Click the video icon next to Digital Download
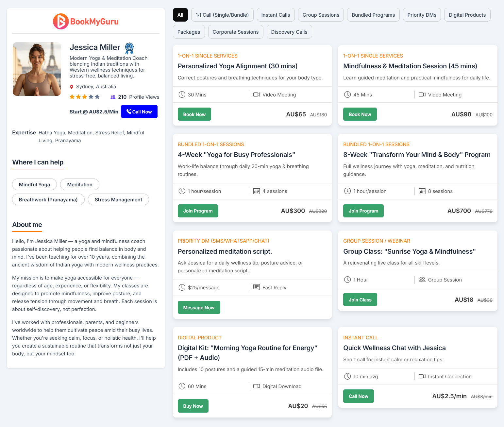This screenshot has width=504, height=427. pyautogui.click(x=257, y=386)
